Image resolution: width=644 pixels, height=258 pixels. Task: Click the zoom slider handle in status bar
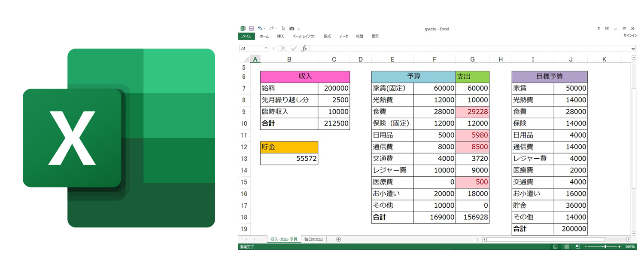605,247
